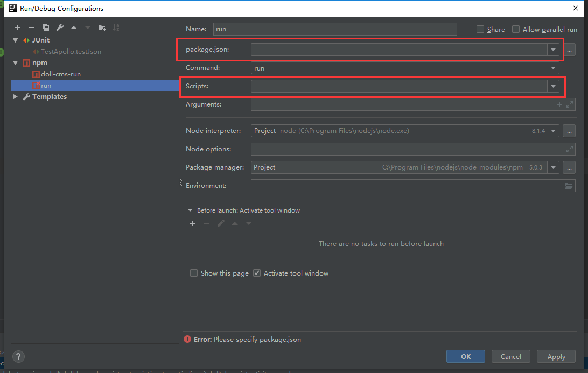This screenshot has height=373, width=588.
Task: Enable Allow parallel run checkbox
Action: coord(516,29)
